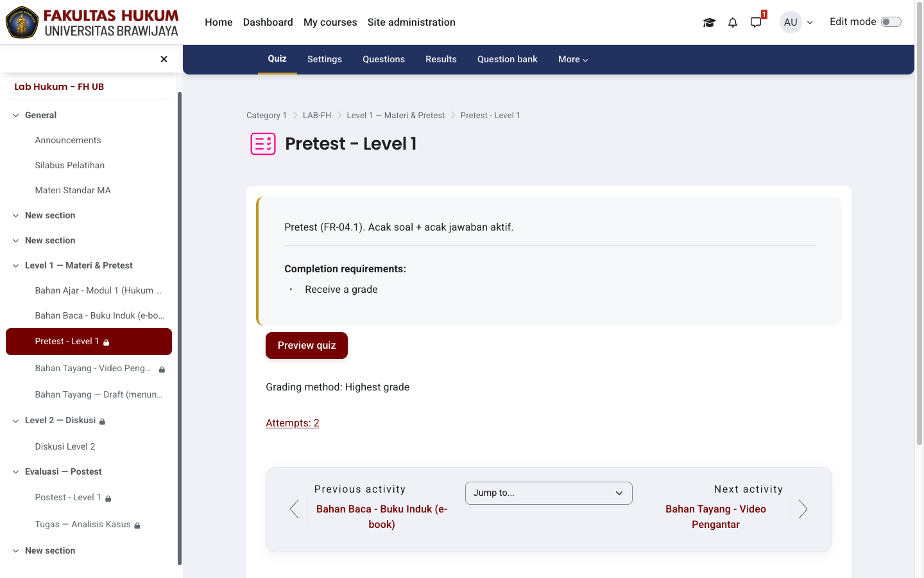Open Bahan Baca - Buku Induk sidebar item
The height and width of the screenshot is (578, 924).
tap(99, 316)
